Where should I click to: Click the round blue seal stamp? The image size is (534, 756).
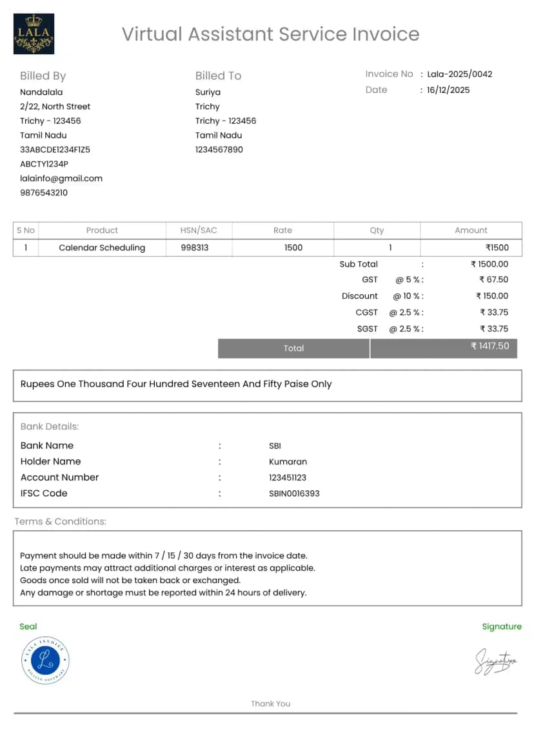point(45,660)
